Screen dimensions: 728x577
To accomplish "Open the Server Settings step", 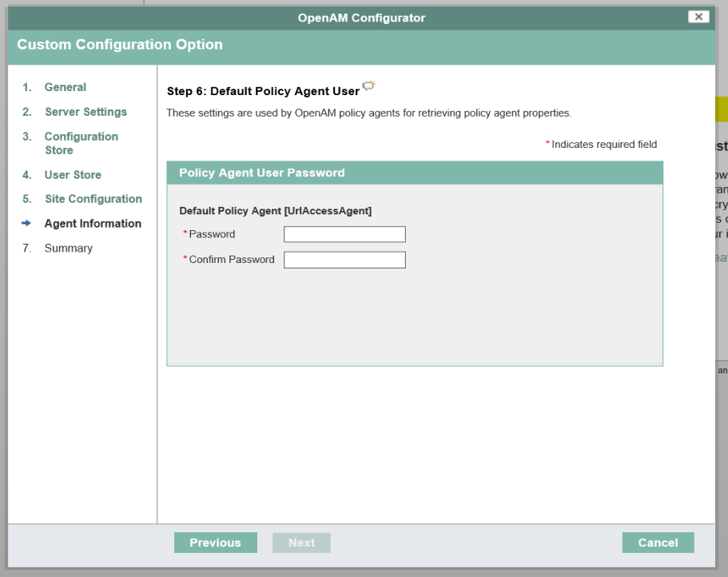I will tap(86, 112).
